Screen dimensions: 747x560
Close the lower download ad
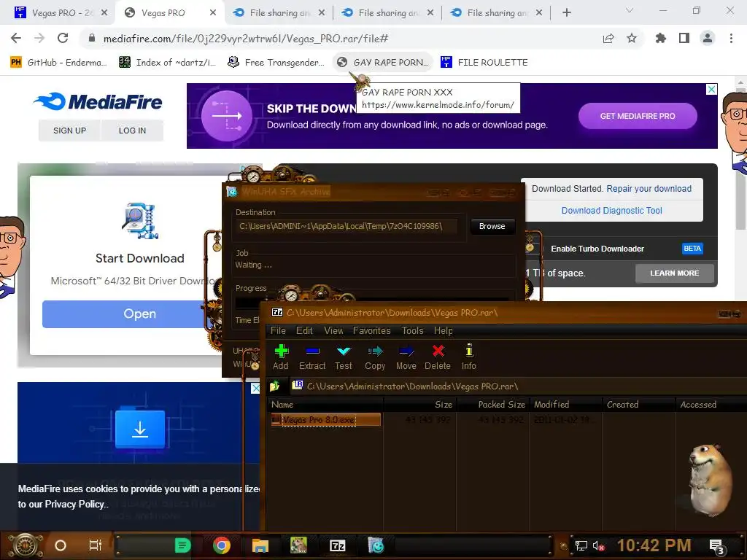click(x=255, y=388)
